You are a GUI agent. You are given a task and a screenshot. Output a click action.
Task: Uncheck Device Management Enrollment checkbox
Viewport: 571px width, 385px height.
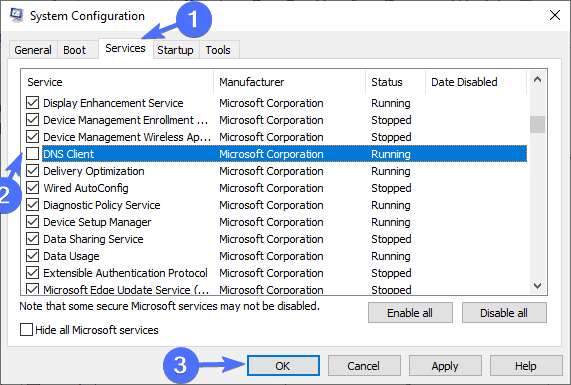pyautogui.click(x=32, y=120)
